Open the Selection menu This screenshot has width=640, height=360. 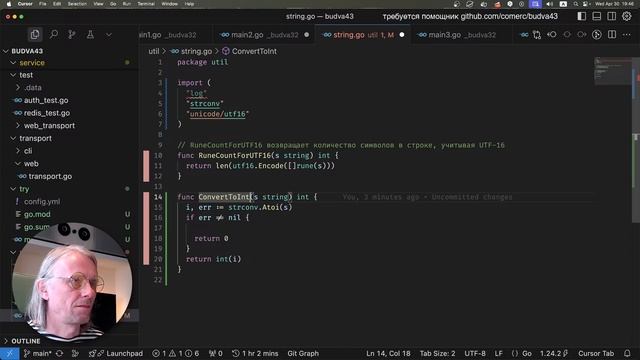pyautogui.click(x=77, y=4)
